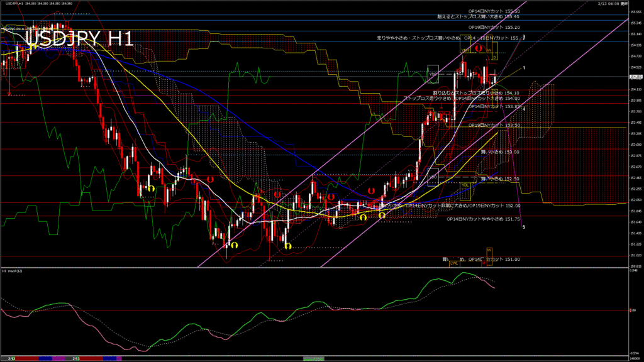Screen dimensions: 644x362
Task: Click the H1 macd (12) indicator label
Action: [x=13, y=271]
